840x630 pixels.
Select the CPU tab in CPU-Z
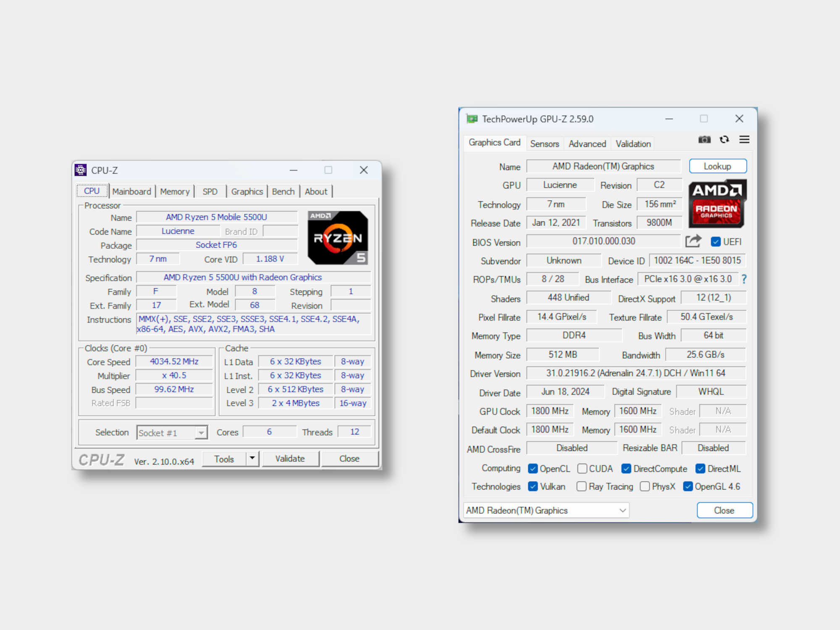(x=92, y=191)
